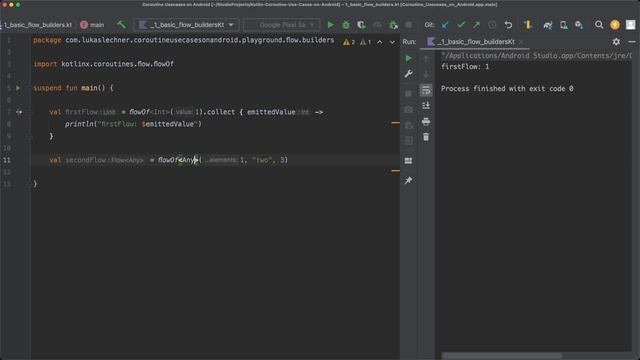Show Git history clock icon

click(x=492, y=24)
